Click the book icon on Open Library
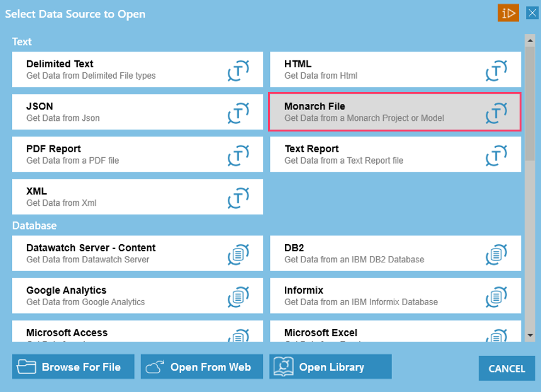This screenshot has width=541, height=392. [x=283, y=366]
